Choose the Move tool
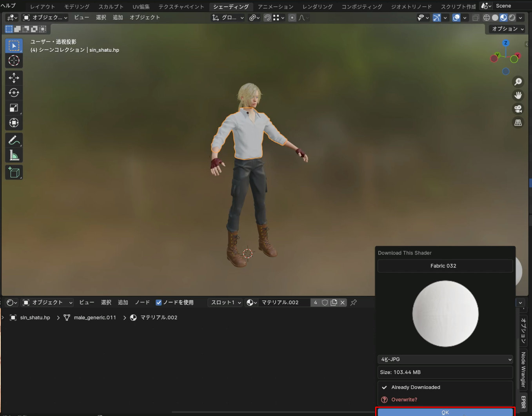Viewport: 532px width, 416px height. coord(14,78)
